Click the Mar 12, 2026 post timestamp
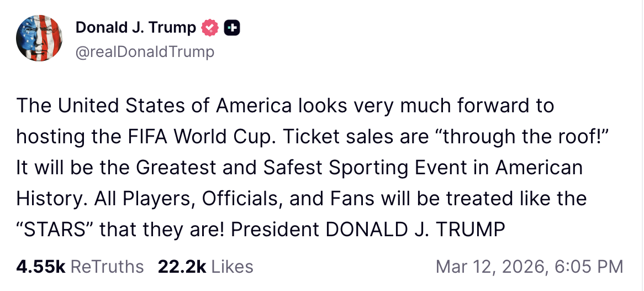This screenshot has height=291, width=644. click(529, 267)
